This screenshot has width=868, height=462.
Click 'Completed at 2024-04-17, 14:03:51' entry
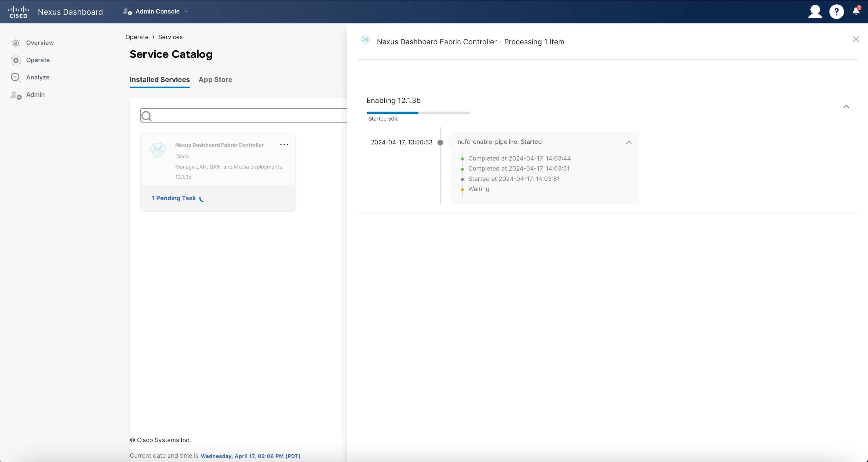[519, 169]
